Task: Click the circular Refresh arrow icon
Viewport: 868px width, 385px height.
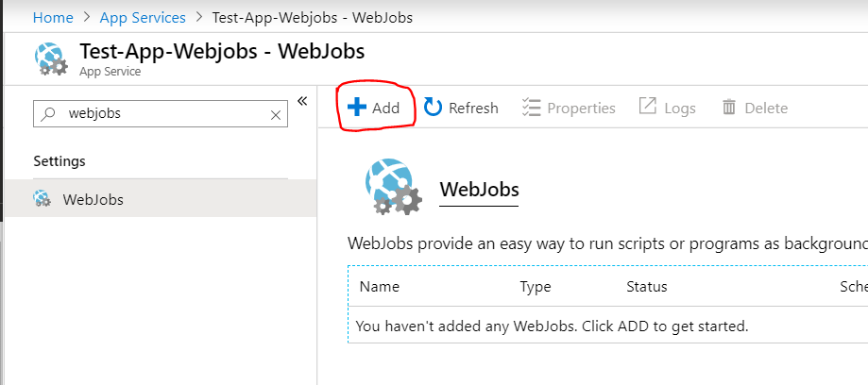Action: click(x=433, y=108)
